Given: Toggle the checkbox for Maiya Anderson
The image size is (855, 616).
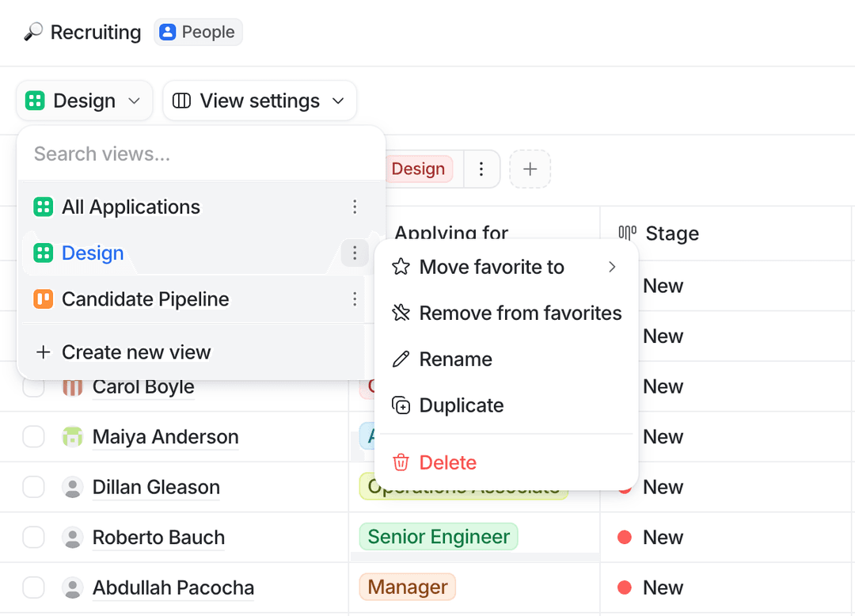Looking at the screenshot, I should [x=33, y=436].
